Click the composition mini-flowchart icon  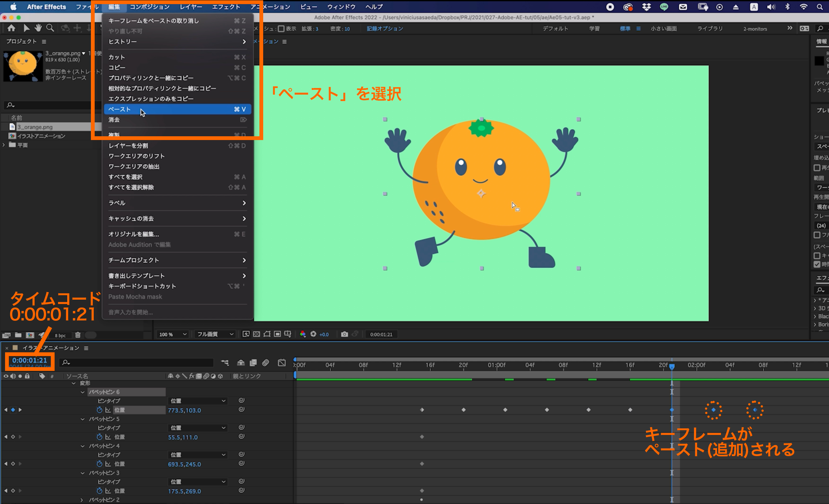[x=225, y=362]
